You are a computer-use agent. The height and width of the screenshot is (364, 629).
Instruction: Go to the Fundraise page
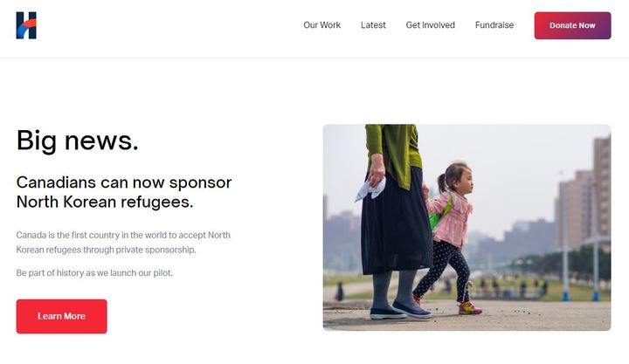(494, 25)
